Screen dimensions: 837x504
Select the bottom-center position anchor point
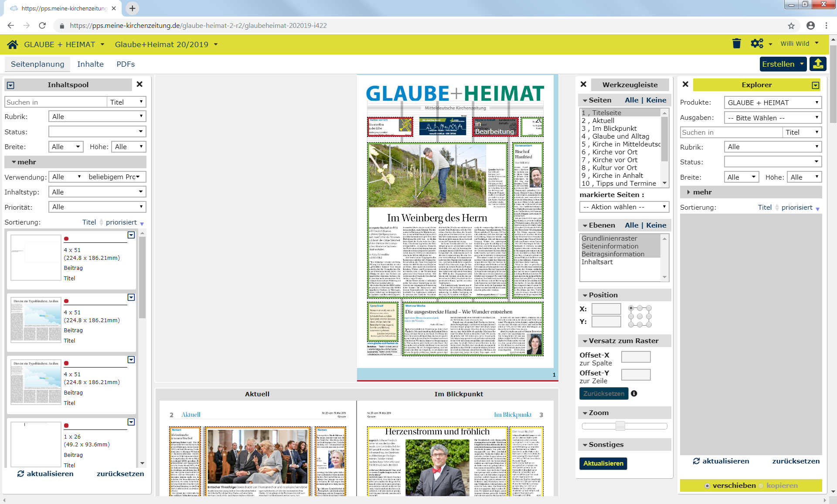640,324
